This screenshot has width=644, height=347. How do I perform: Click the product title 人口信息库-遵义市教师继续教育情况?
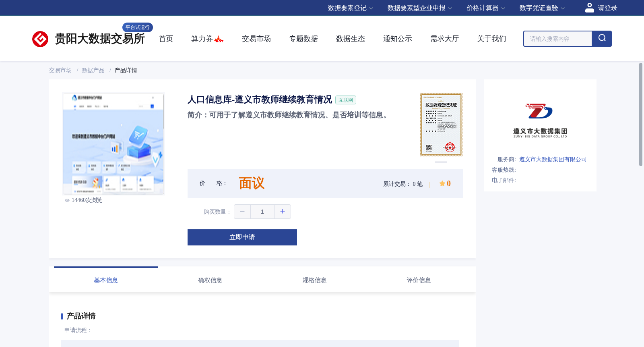pos(260,100)
